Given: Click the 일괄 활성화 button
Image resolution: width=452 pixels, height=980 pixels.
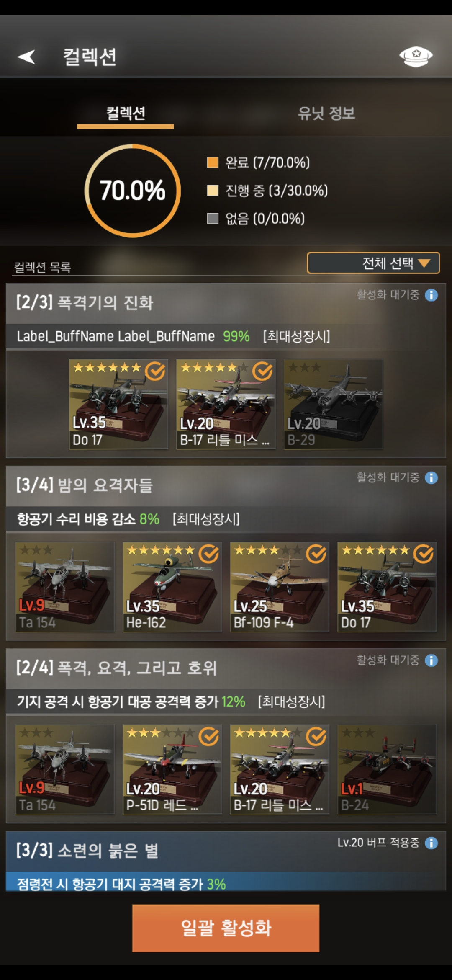Looking at the screenshot, I should [226, 928].
